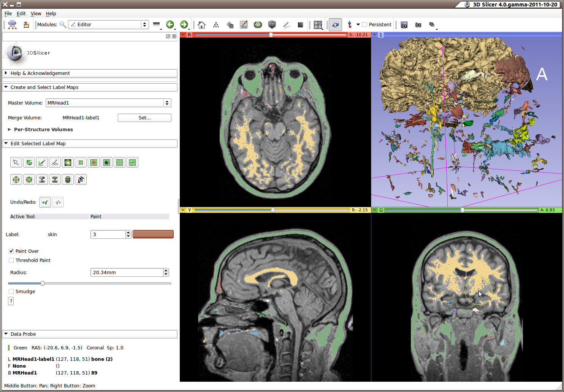Click the Set... merge volume button
The height and width of the screenshot is (392, 564).
144,118
